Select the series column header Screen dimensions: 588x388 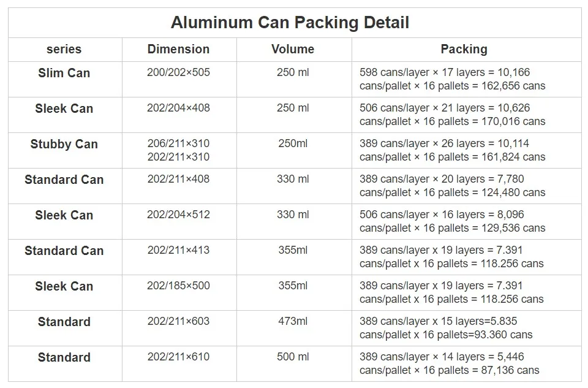tap(64, 50)
